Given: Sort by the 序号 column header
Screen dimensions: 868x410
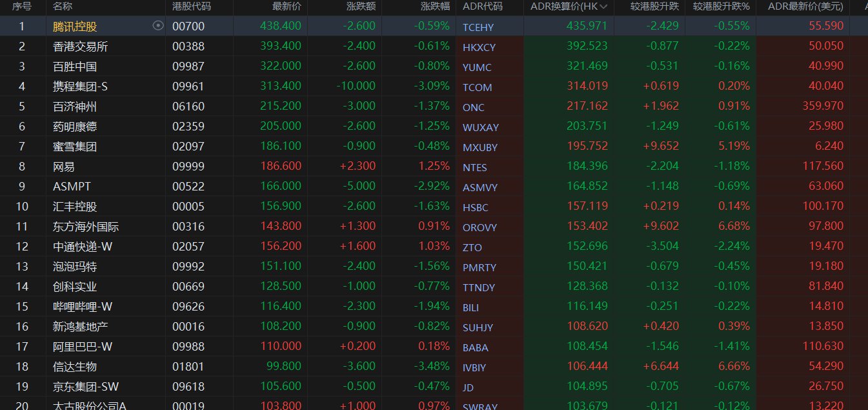Looking at the screenshot, I should [x=22, y=6].
